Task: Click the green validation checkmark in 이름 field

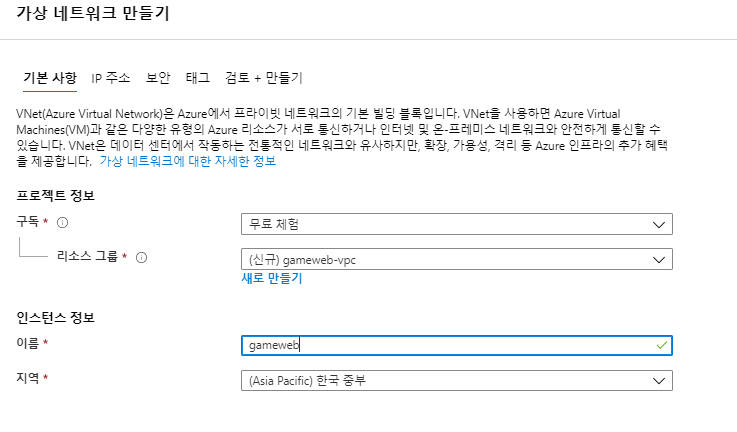Action: pyautogui.click(x=662, y=346)
